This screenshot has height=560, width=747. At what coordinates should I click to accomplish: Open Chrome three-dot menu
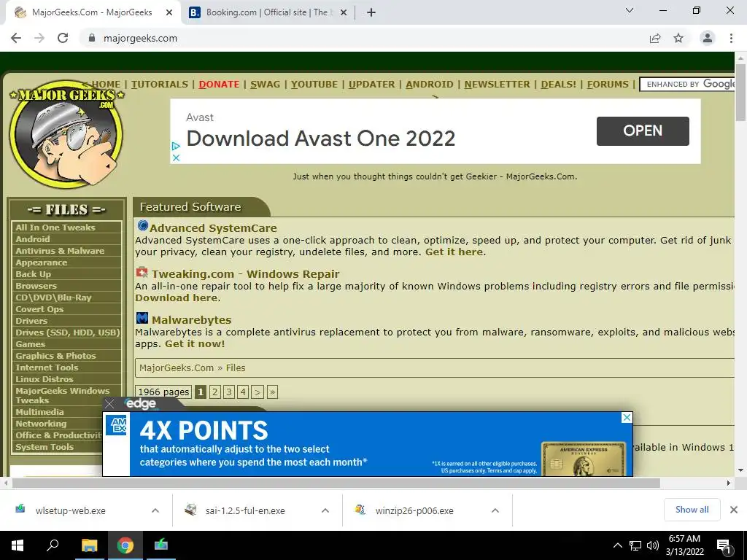tap(731, 38)
